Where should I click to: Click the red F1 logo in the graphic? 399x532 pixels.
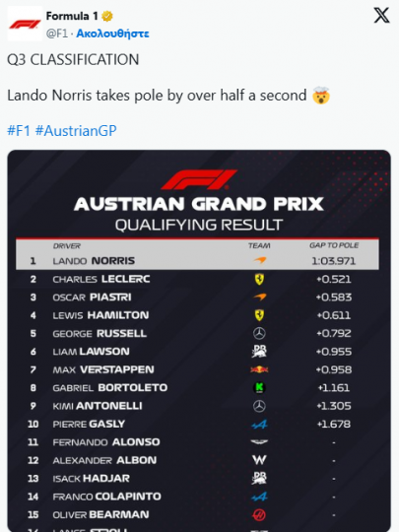199,179
